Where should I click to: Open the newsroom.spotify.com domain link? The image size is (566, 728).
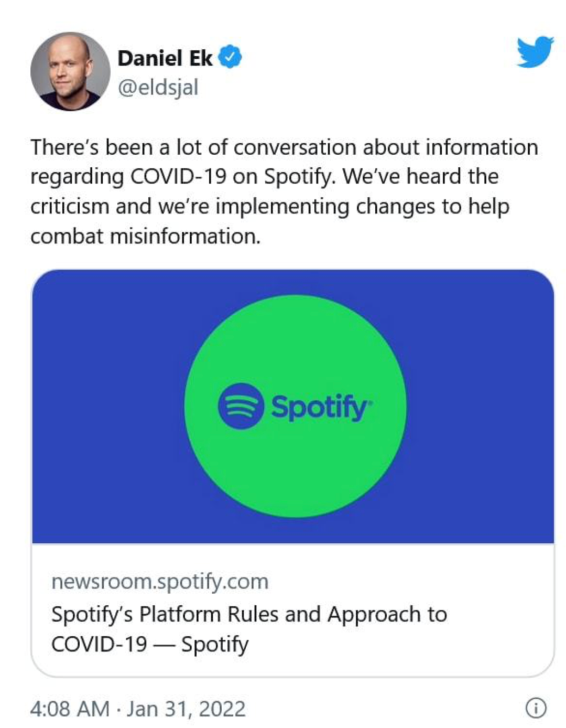160,582
